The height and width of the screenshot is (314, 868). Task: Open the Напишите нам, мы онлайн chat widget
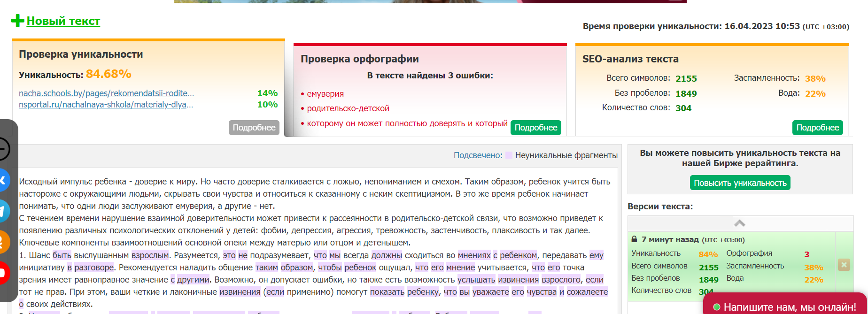(x=785, y=305)
